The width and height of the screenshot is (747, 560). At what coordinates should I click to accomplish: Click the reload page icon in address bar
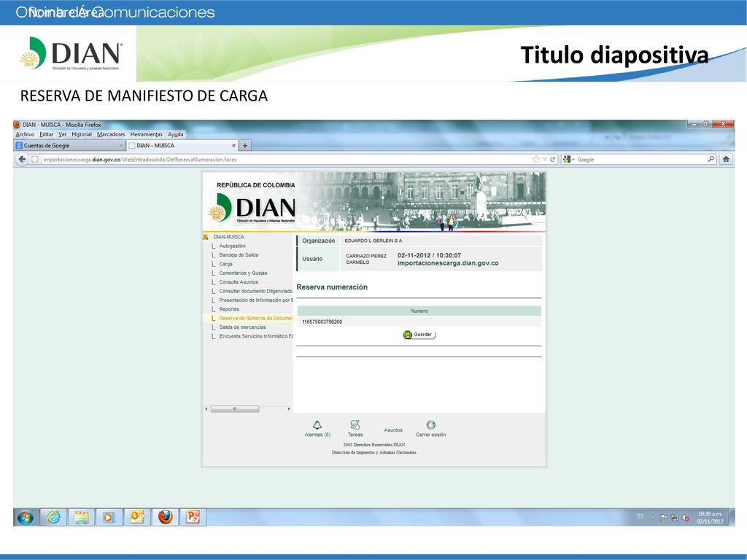(553, 160)
